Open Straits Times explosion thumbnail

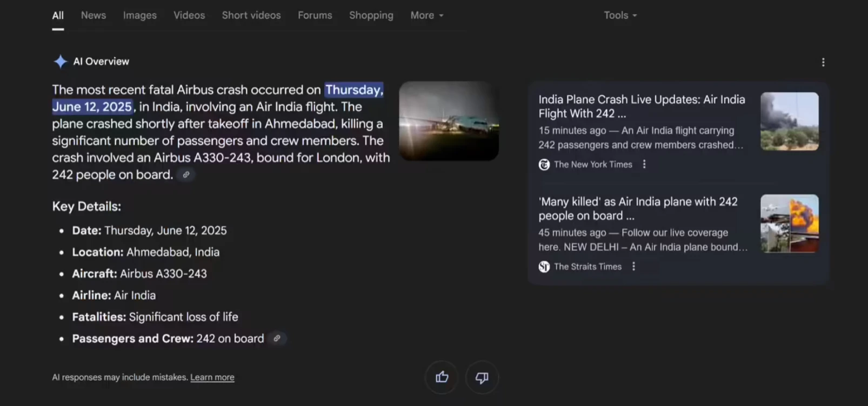(790, 224)
